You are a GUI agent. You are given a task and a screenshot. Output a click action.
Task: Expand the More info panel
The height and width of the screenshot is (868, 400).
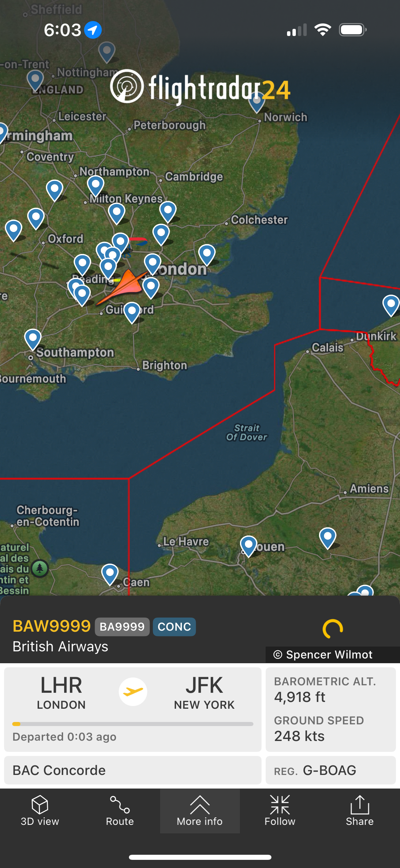(200, 810)
